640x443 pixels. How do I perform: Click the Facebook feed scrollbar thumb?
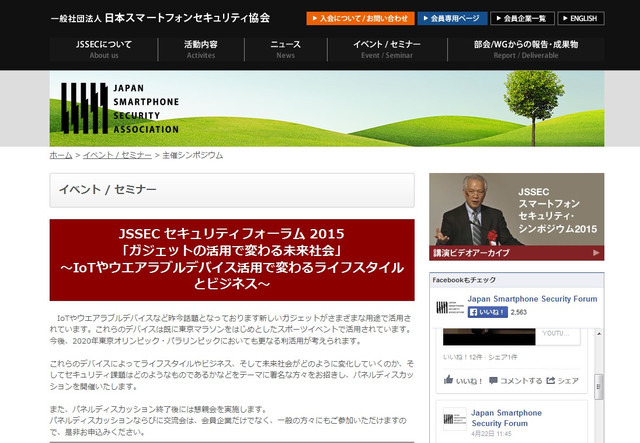pyautogui.click(x=599, y=386)
